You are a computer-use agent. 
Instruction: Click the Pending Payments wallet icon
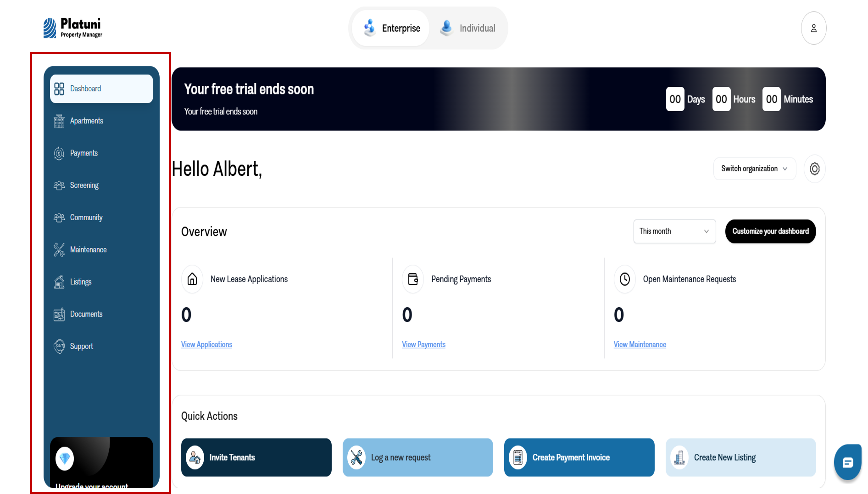pos(413,279)
